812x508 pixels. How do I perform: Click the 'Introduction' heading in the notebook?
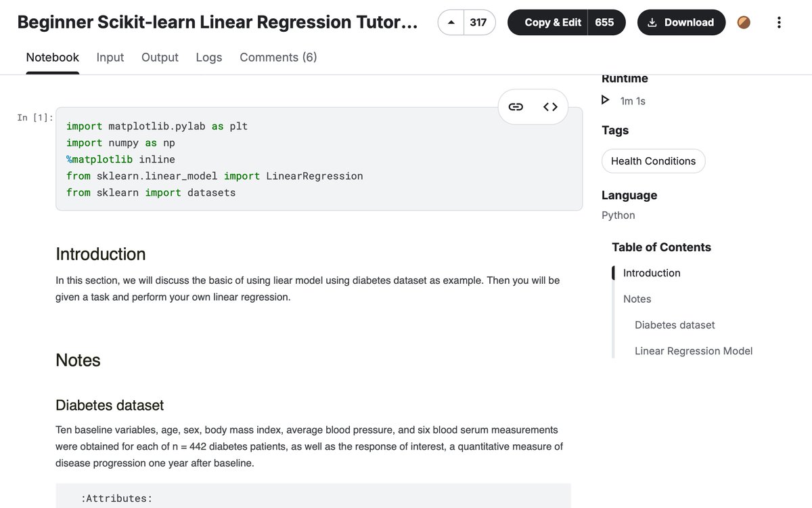point(101,254)
